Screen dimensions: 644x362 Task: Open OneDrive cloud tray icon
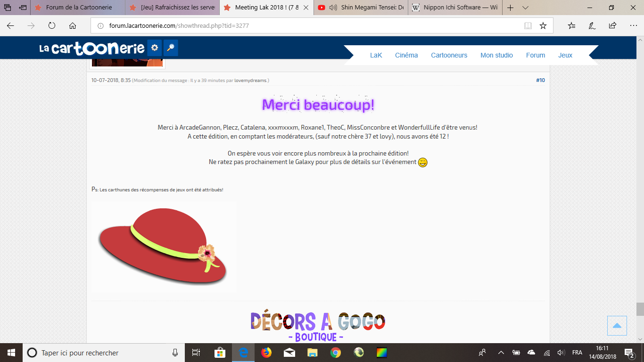click(x=531, y=353)
